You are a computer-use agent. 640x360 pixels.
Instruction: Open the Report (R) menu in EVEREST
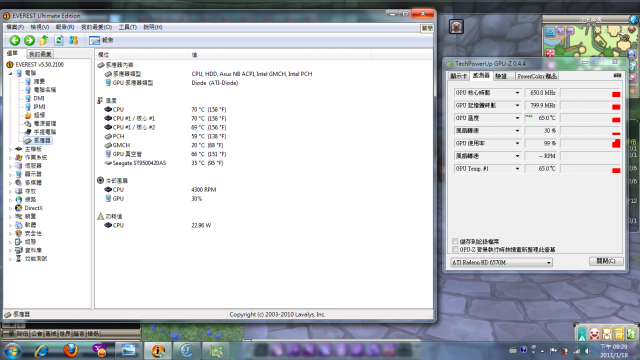(x=65, y=27)
